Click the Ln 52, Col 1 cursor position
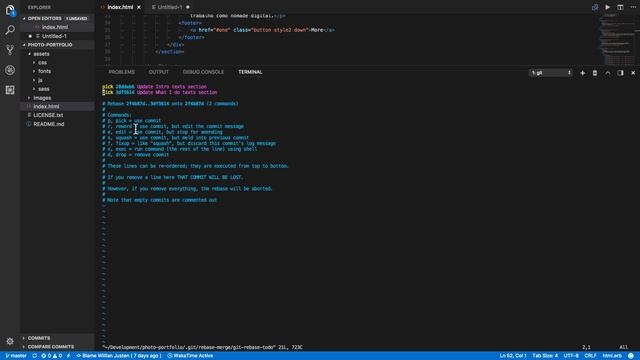Viewport: 640px width, 360px height. 513,356
